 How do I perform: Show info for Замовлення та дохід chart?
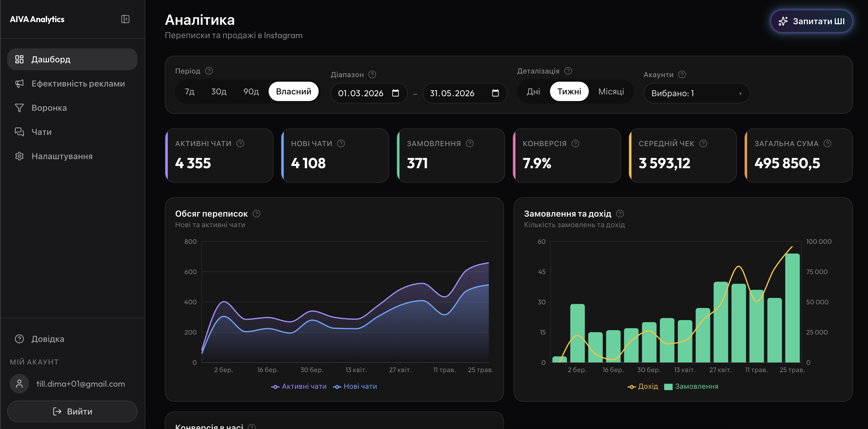click(x=620, y=214)
